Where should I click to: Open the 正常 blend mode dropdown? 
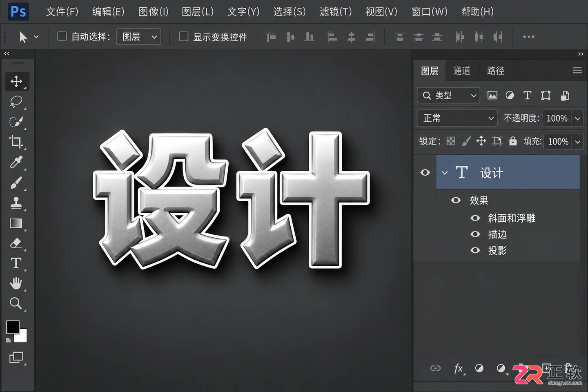(x=457, y=118)
